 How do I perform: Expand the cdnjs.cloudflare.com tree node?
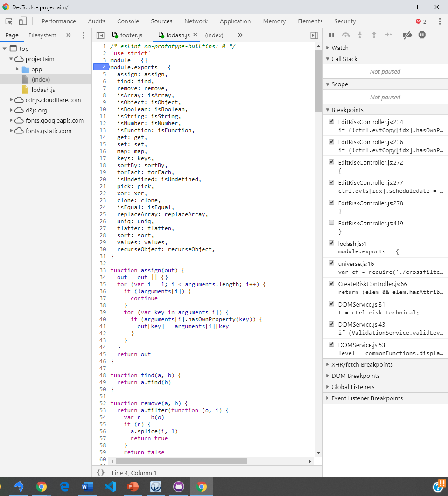pos(11,100)
